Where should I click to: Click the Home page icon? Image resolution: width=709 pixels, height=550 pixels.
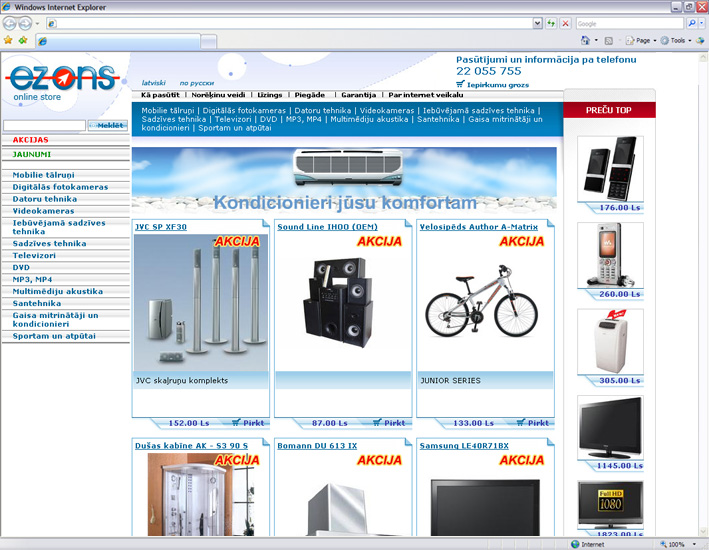(x=586, y=41)
